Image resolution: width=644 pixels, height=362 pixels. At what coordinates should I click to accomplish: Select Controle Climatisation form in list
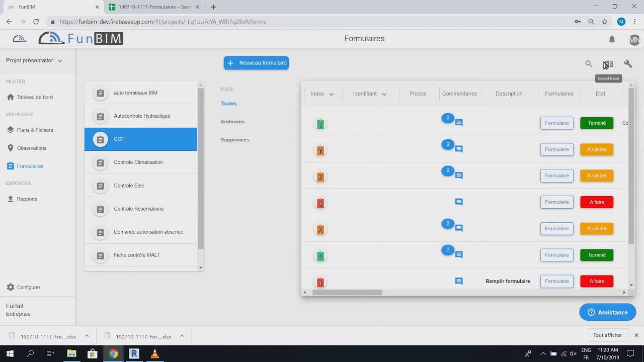(x=138, y=162)
